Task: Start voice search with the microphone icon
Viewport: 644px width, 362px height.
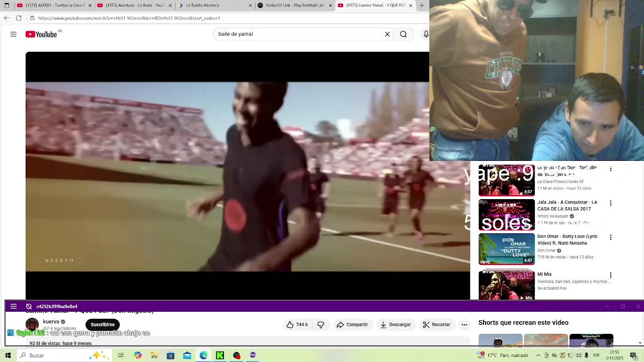Action: pyautogui.click(x=426, y=34)
